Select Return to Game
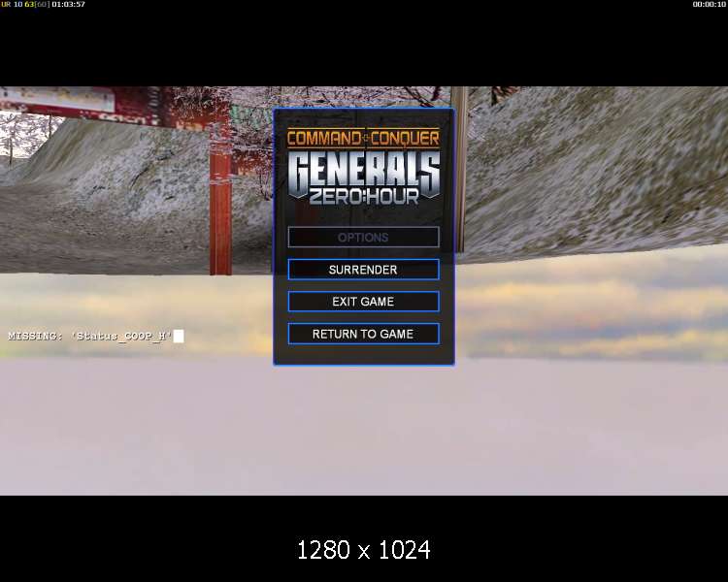This screenshot has height=582, width=728. pyautogui.click(x=363, y=334)
